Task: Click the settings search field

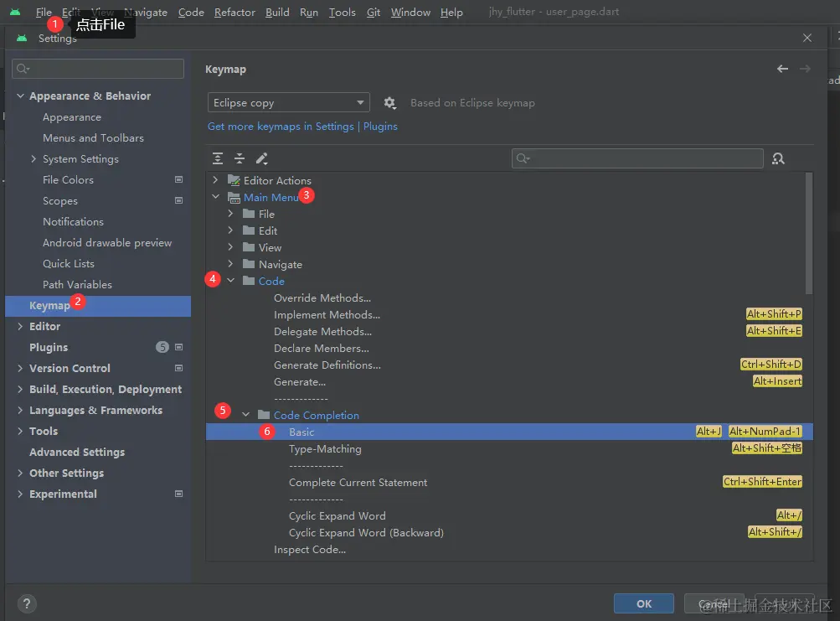Action: [x=98, y=69]
